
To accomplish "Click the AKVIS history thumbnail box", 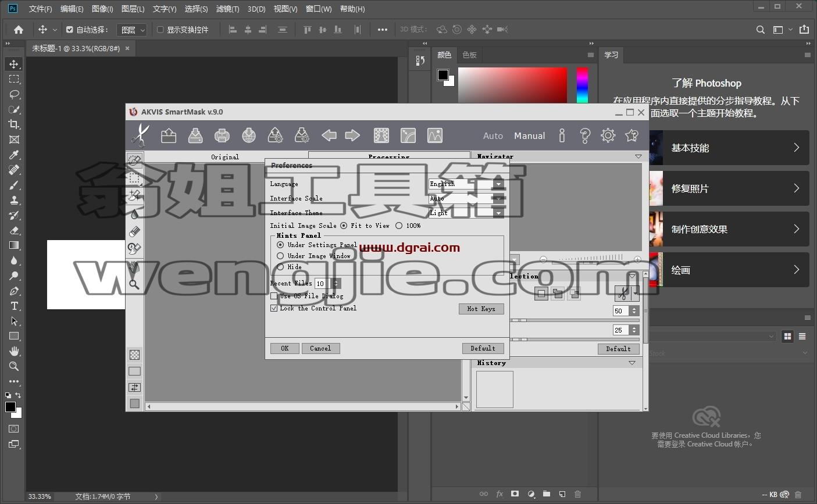I will [495, 389].
